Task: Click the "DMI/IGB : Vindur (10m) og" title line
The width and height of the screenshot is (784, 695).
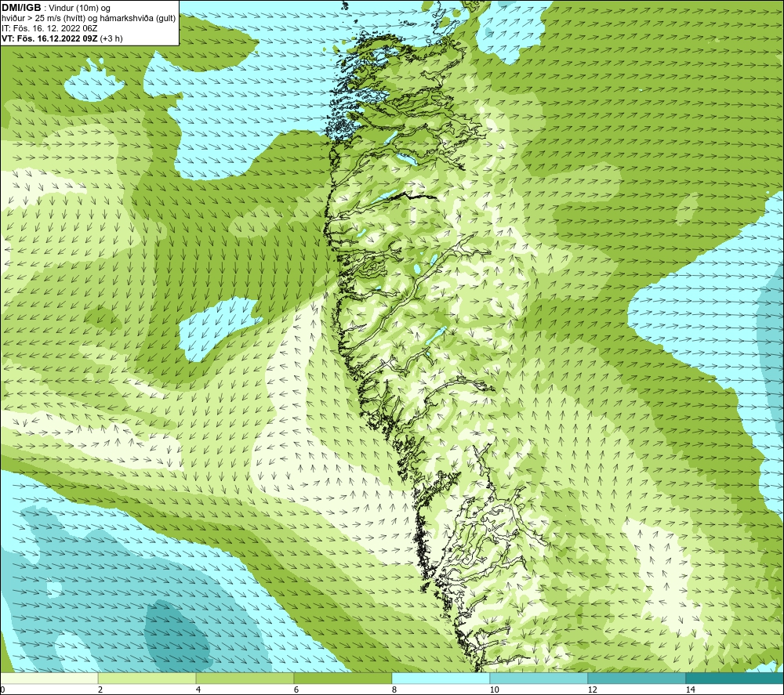Action: tap(56, 8)
